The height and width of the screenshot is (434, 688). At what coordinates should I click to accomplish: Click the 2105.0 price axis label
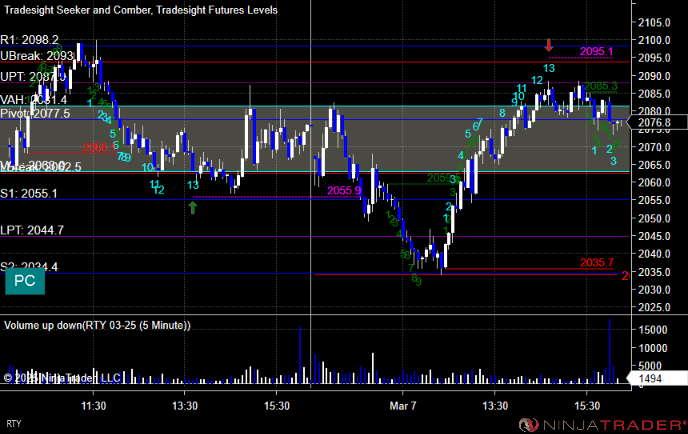pyautogui.click(x=654, y=22)
